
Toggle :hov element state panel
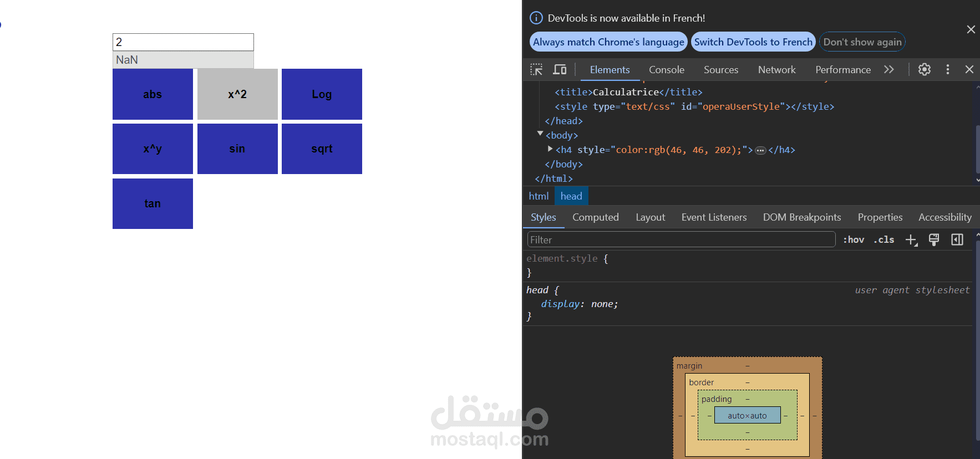point(854,239)
